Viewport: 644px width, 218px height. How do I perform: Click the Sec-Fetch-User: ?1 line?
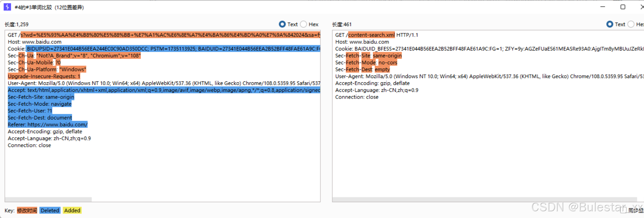coord(30,111)
